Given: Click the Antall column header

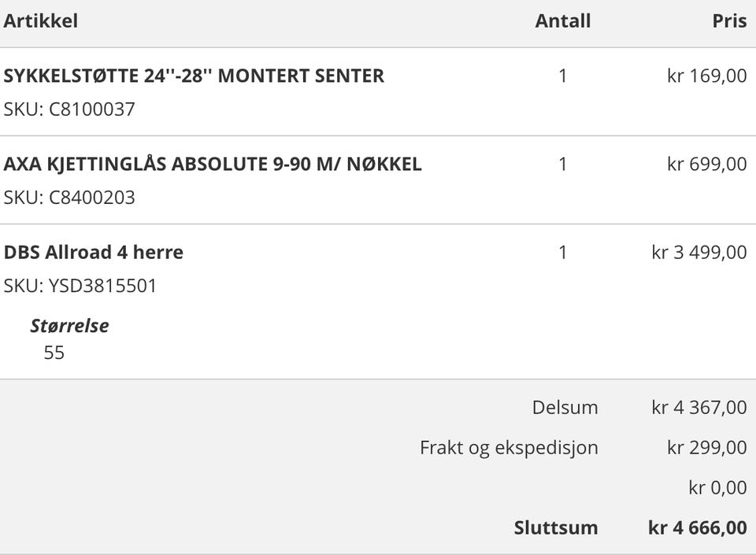Looking at the screenshot, I should [562, 20].
